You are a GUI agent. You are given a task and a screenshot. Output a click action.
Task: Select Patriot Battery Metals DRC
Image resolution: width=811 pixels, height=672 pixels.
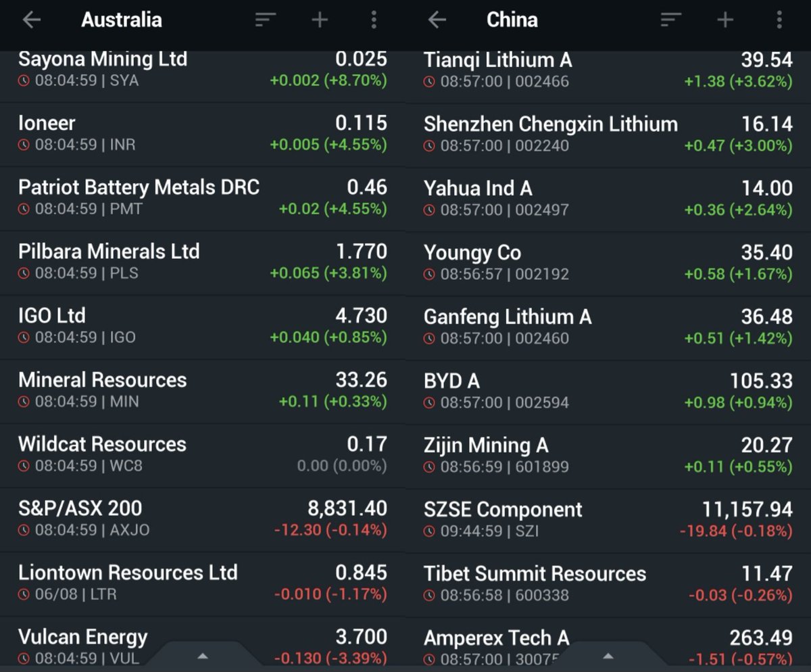pos(203,199)
